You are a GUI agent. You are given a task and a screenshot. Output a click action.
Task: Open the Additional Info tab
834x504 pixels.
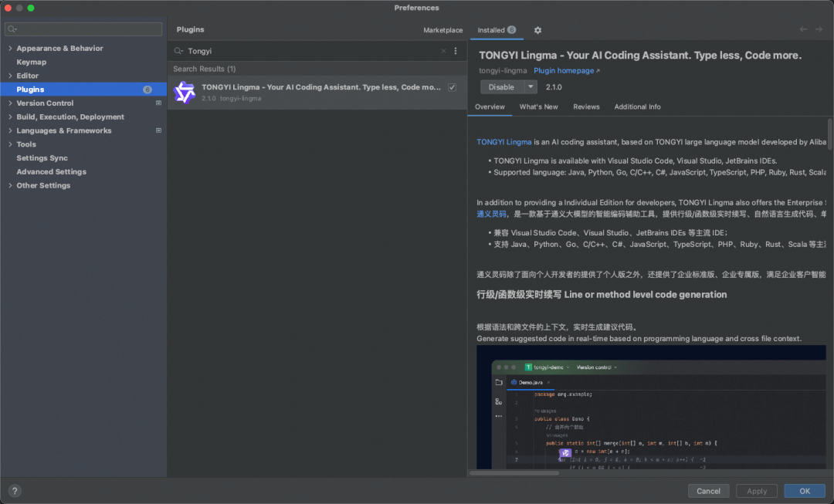tap(637, 107)
